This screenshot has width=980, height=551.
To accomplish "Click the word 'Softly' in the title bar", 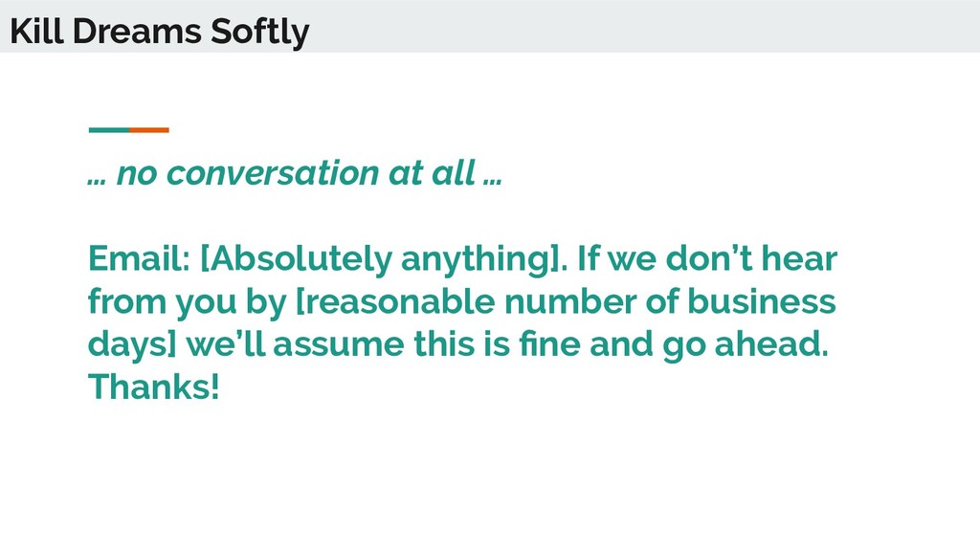I will [x=259, y=33].
